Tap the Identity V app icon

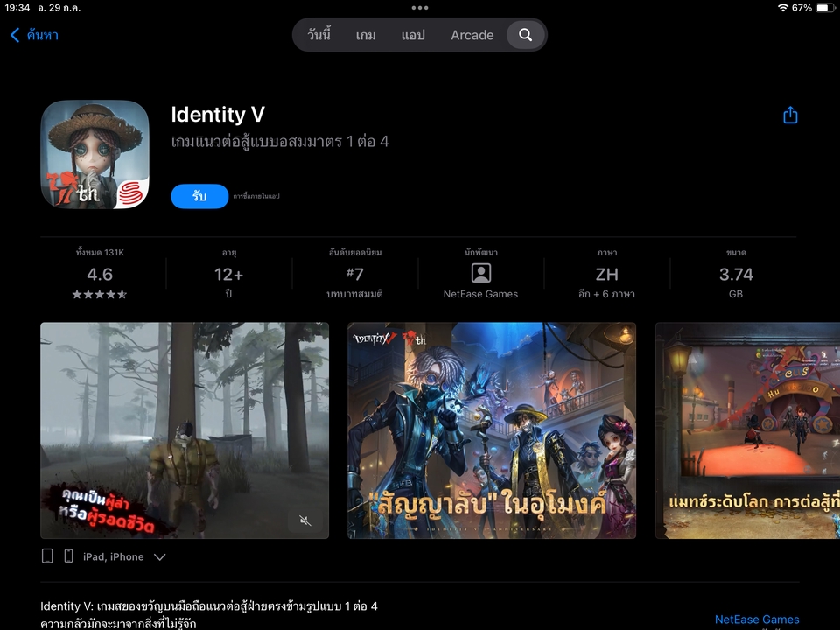pos(94,155)
